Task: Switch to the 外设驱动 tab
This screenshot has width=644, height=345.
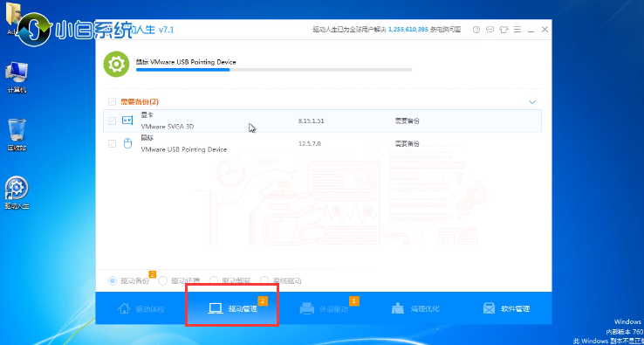Action: pos(325,309)
